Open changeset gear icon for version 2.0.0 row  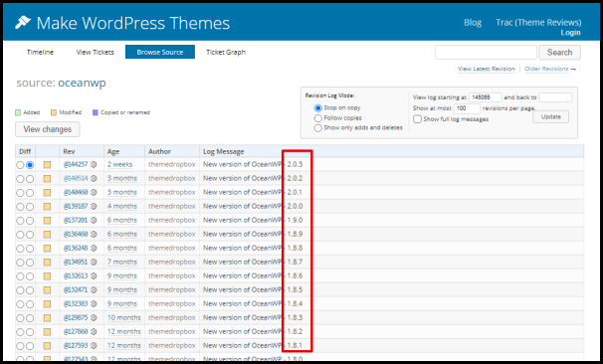(94, 207)
